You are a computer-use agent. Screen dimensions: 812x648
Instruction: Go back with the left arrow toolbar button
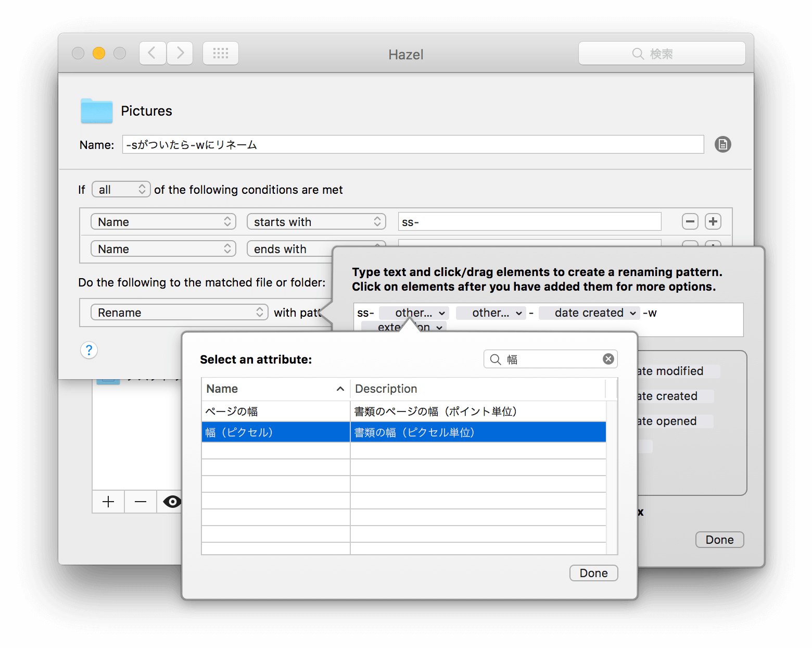click(153, 53)
